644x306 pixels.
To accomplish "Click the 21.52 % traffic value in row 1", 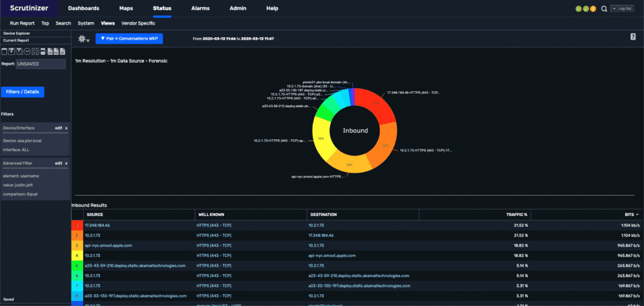I will click(x=519, y=225).
